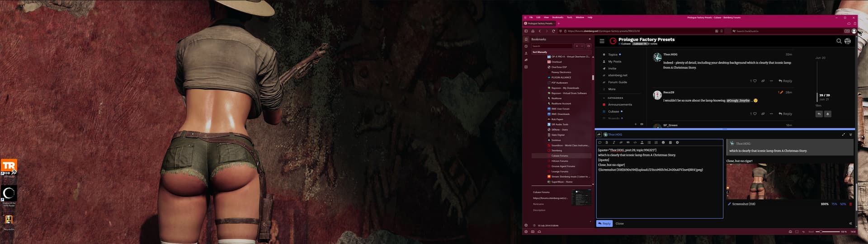Click the Steinberg forum logo

[613, 41]
